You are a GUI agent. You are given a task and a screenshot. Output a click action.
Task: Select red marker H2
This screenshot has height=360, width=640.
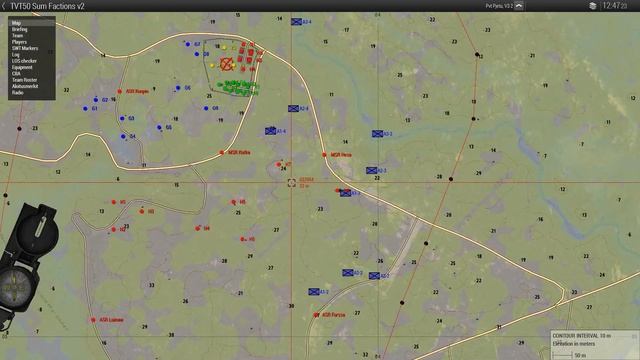tap(113, 230)
